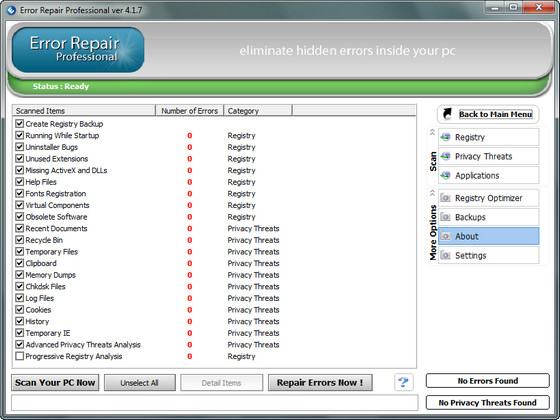Collapse the Scan section chevron

coord(432,132)
